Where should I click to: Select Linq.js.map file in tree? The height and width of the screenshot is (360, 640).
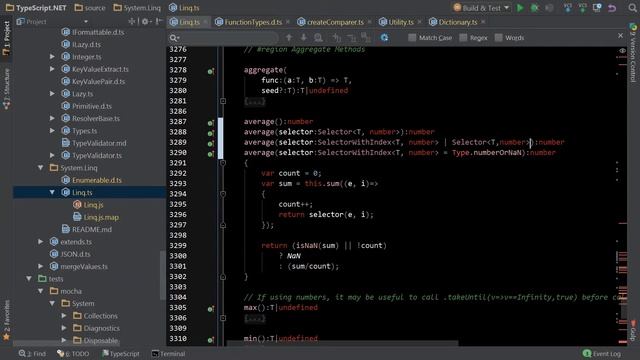point(101,217)
